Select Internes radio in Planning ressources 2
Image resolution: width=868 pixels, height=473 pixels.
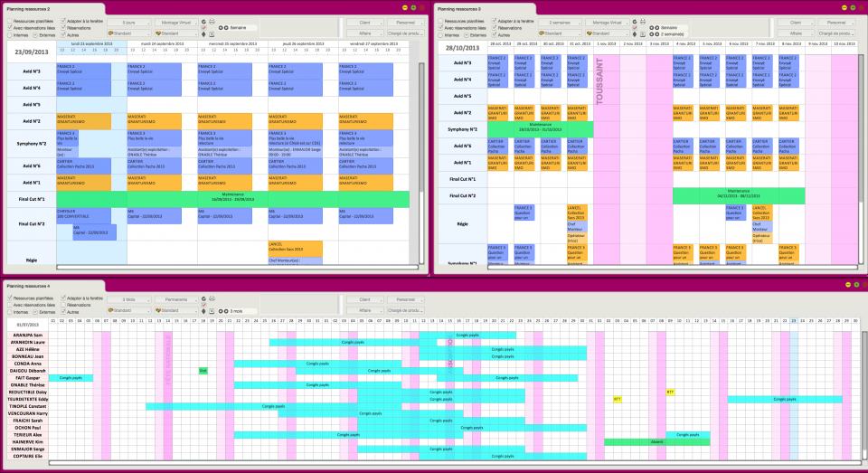(9, 35)
